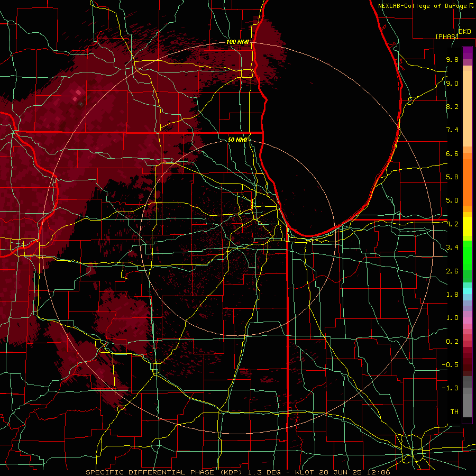Click the 3.4 value on the scale
This screenshot has height=476, width=476.
click(452, 248)
